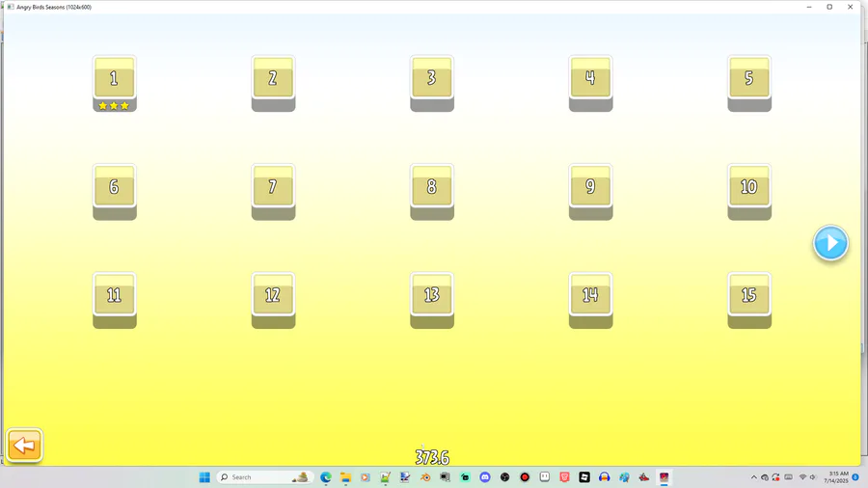This screenshot has width=868, height=488.
Task: Open the clock showing 3:15 AM
Action: 835,477
